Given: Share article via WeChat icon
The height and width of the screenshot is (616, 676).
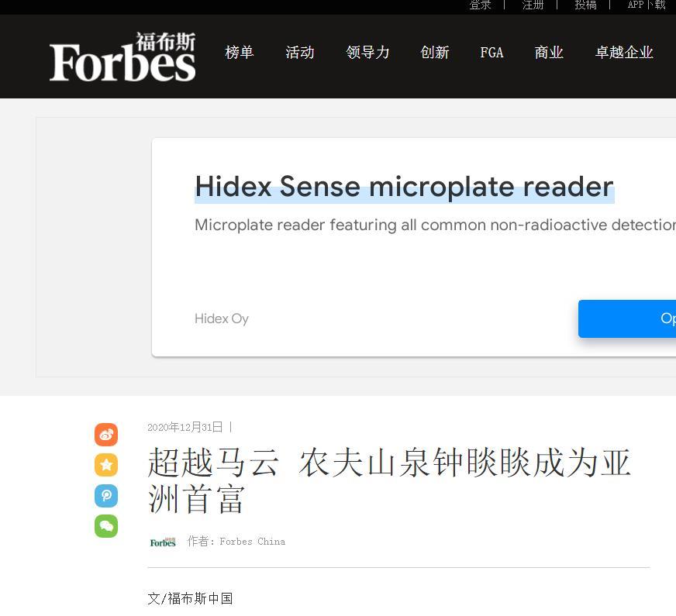Looking at the screenshot, I should 106,526.
